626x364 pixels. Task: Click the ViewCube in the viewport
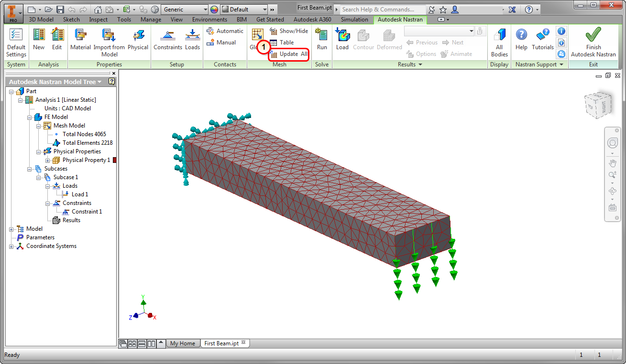598,104
